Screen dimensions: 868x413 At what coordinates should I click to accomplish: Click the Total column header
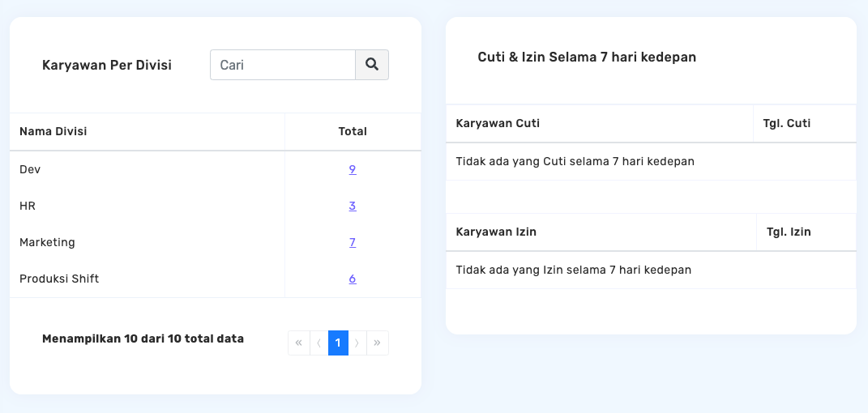click(353, 131)
